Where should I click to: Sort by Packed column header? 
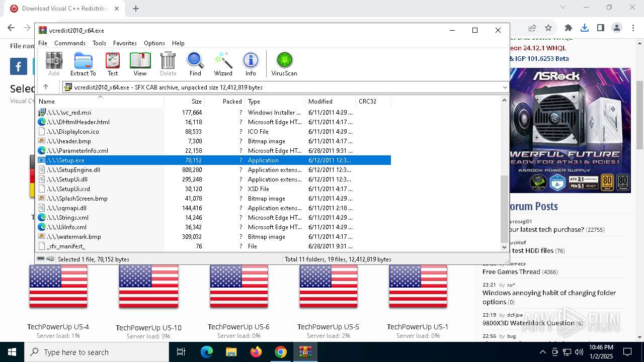tap(224, 102)
